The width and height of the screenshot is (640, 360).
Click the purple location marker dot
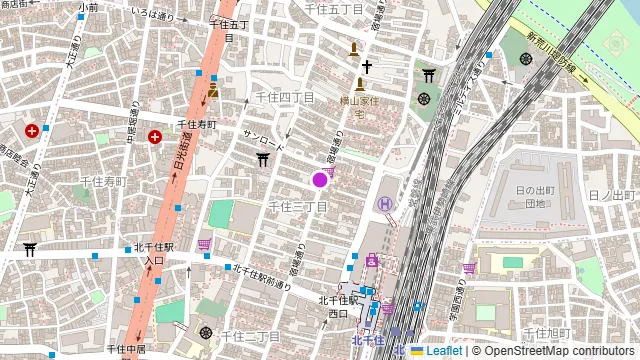pyautogui.click(x=320, y=180)
